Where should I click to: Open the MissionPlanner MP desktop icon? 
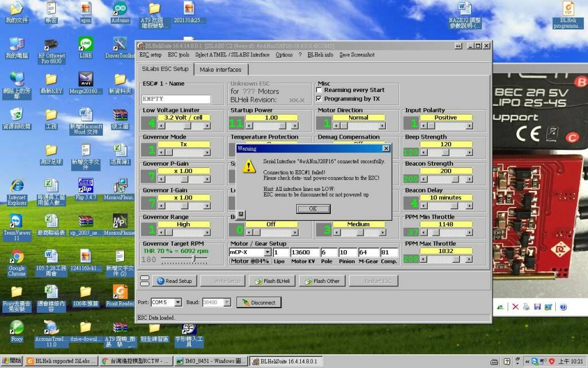tap(120, 225)
